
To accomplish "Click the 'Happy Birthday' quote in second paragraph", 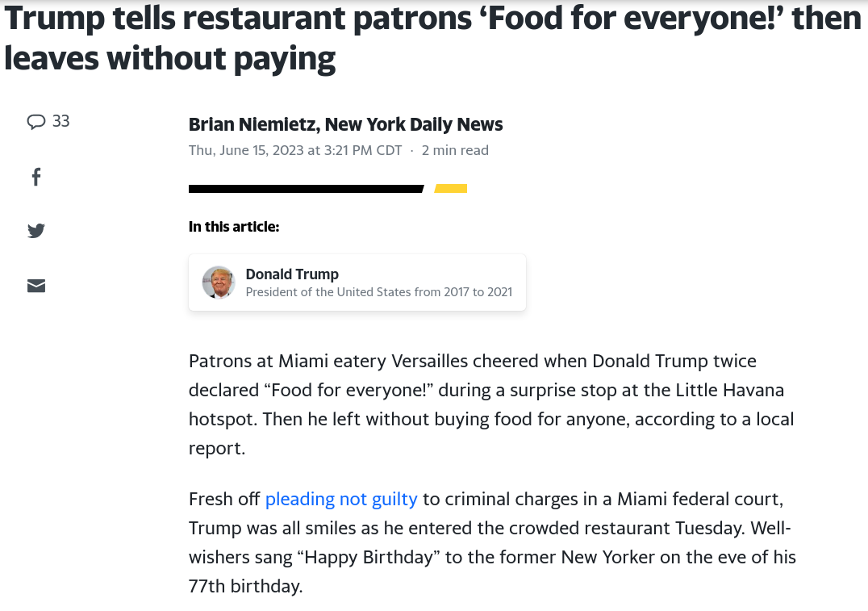I will click(x=368, y=557).
